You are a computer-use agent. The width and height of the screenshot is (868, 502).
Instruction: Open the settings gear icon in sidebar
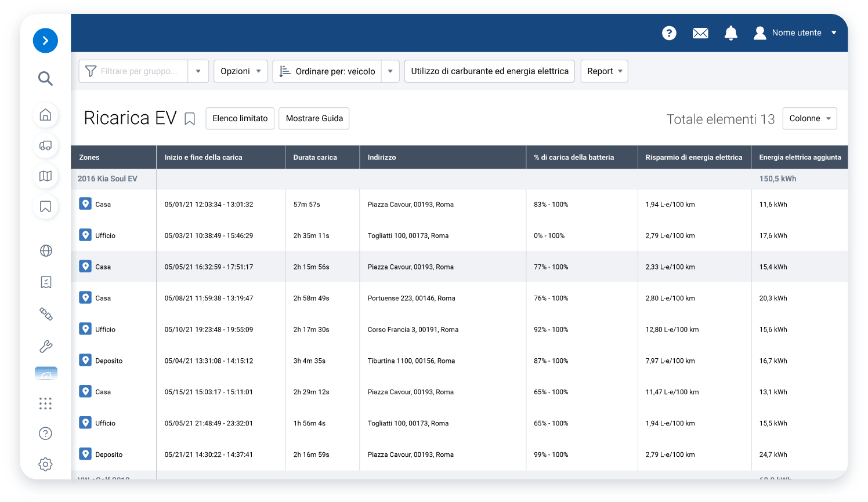tap(45, 464)
